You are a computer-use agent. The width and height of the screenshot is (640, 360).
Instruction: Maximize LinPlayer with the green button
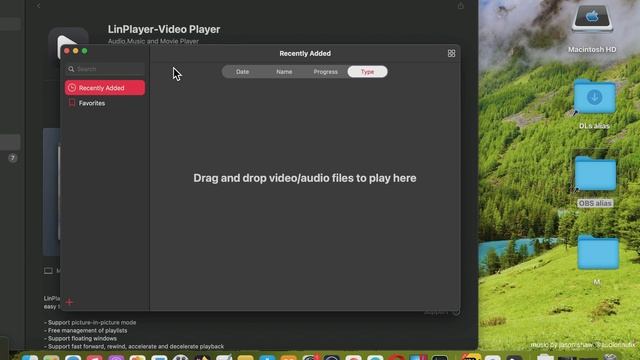click(x=84, y=51)
